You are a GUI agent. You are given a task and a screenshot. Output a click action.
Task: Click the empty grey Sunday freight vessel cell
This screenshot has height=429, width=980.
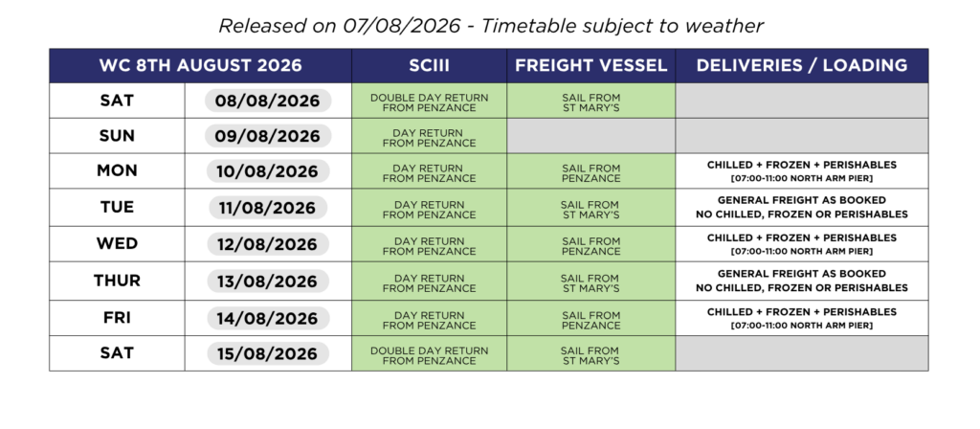pyautogui.click(x=590, y=136)
